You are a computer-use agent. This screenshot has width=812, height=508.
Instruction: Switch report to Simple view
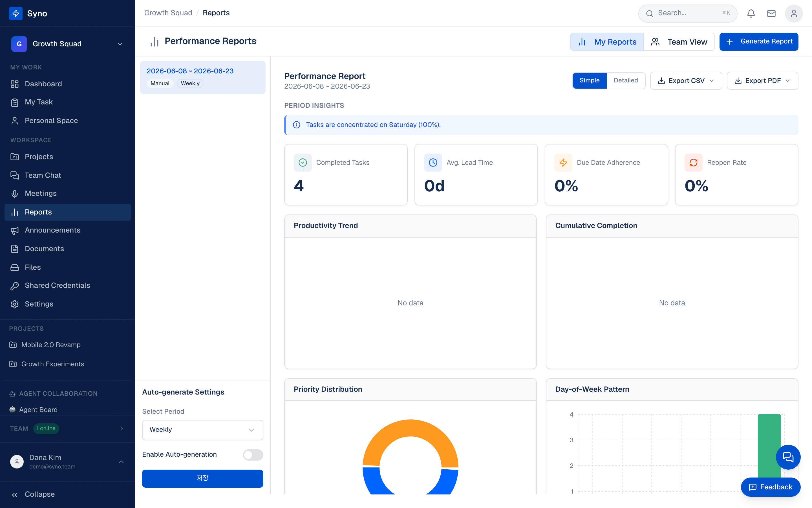point(590,80)
